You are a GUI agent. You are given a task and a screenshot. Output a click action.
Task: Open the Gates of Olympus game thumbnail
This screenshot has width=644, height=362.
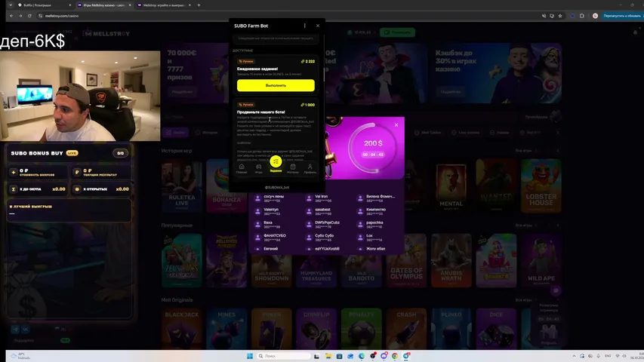pos(406,261)
